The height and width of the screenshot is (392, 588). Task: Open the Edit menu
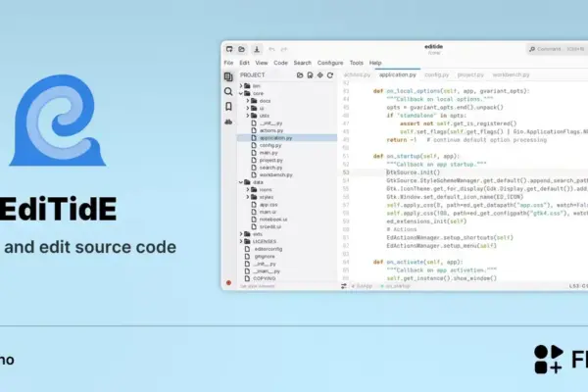[244, 63]
